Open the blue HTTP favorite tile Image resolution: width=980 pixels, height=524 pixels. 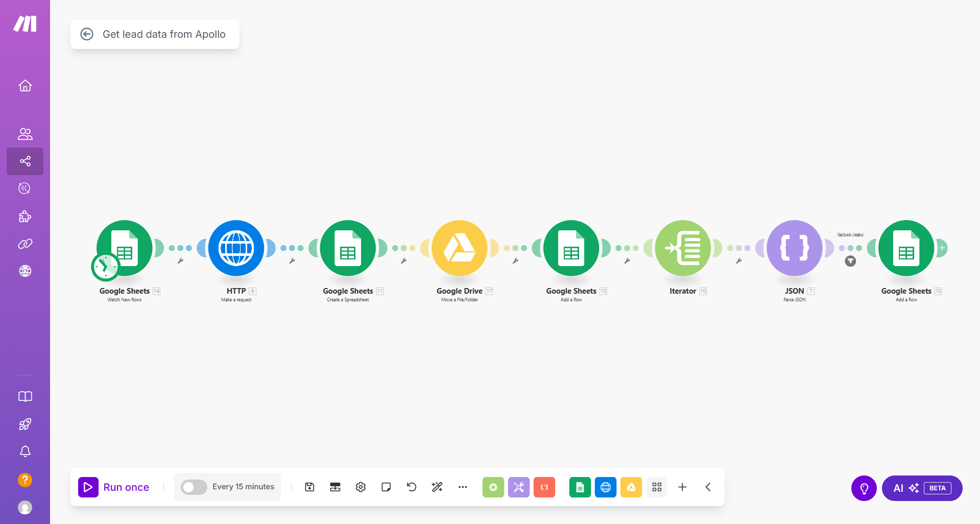point(606,487)
